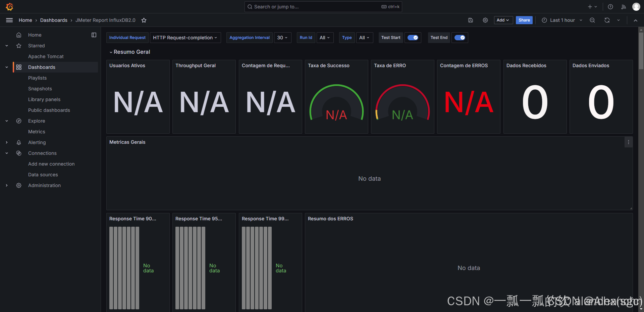Select Alerting in the sidebar
The height and width of the screenshot is (312, 644).
[37, 142]
